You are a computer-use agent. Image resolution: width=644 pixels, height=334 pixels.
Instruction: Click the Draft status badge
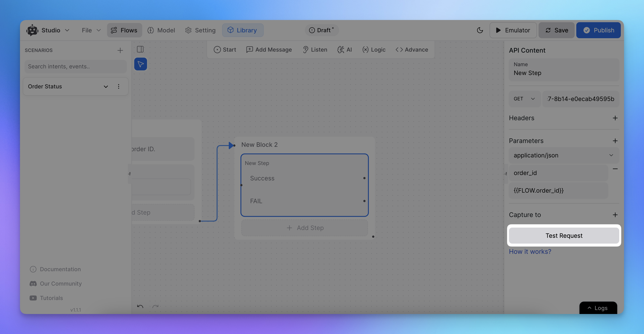[x=321, y=30]
